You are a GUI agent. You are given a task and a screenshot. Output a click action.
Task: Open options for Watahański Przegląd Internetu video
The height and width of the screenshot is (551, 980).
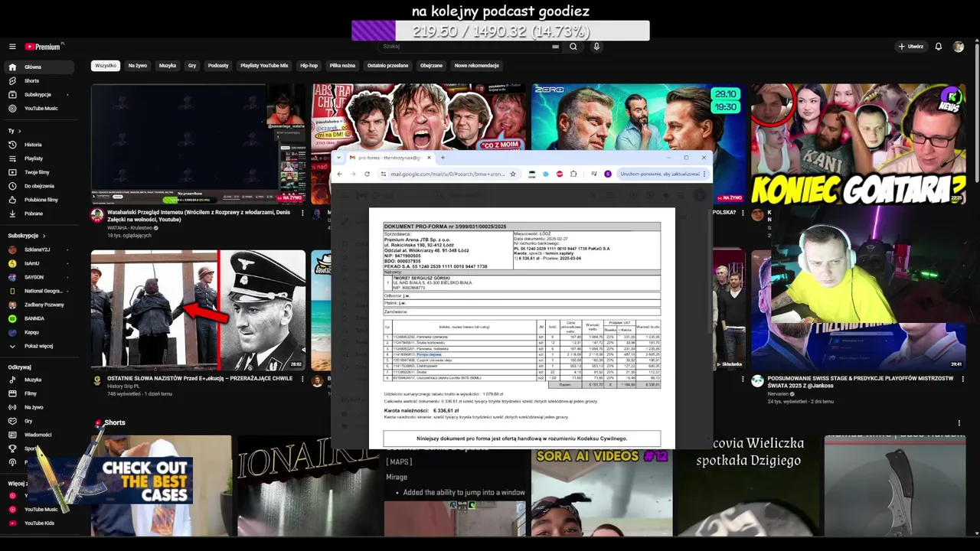click(302, 213)
